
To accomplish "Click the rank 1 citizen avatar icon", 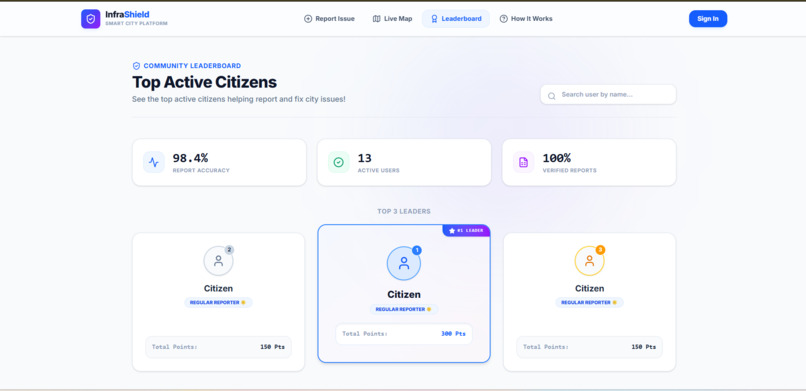I will click(404, 264).
